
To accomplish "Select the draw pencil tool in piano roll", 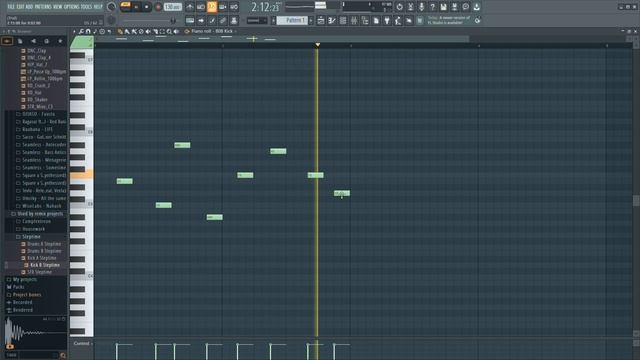I will 120,31.
